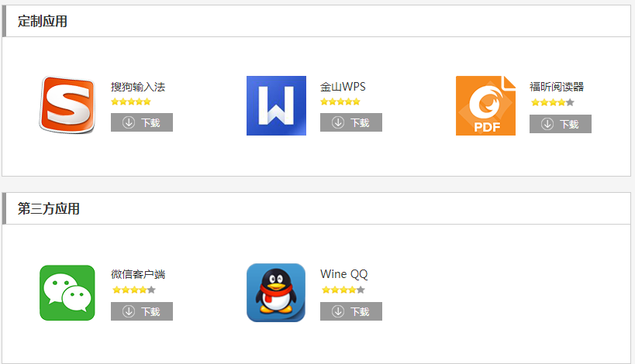Select the 微信客户端 app name
The image size is (635, 364).
(x=138, y=275)
